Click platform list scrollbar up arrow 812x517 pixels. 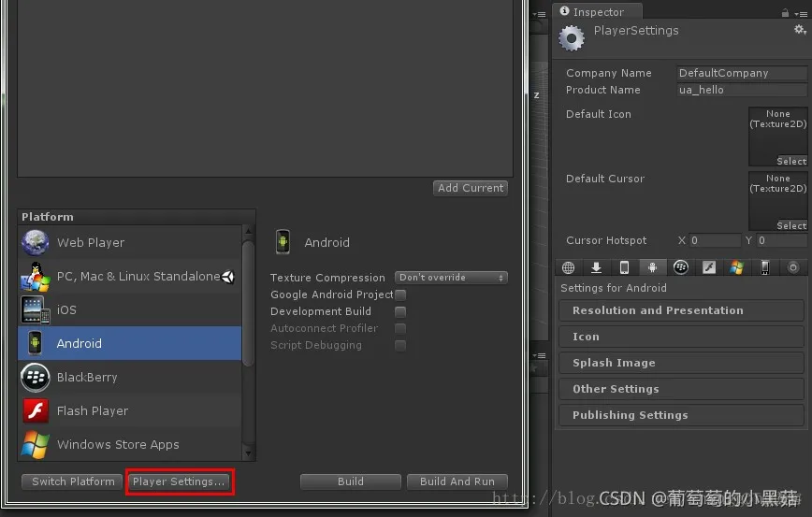click(x=248, y=231)
